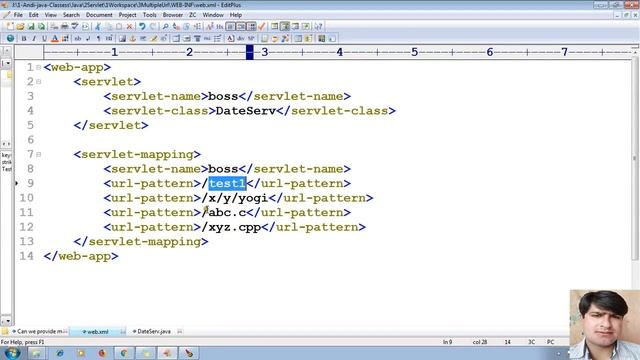640x360 pixels.
Task: Open the Search menu
Action: point(71,15)
